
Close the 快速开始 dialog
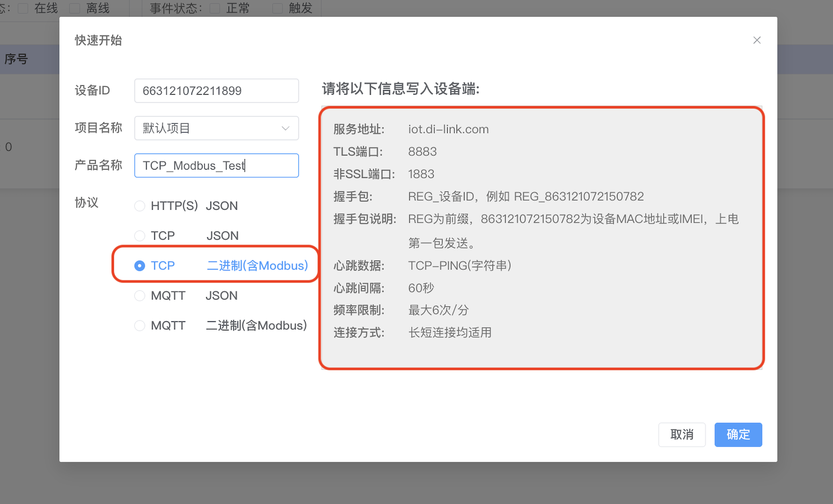[757, 40]
